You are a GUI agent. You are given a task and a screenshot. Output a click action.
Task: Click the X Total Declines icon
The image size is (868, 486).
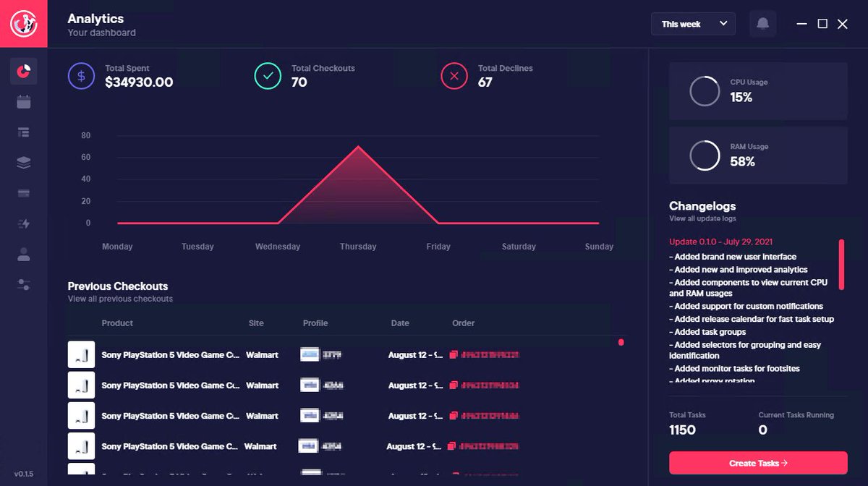tap(454, 75)
